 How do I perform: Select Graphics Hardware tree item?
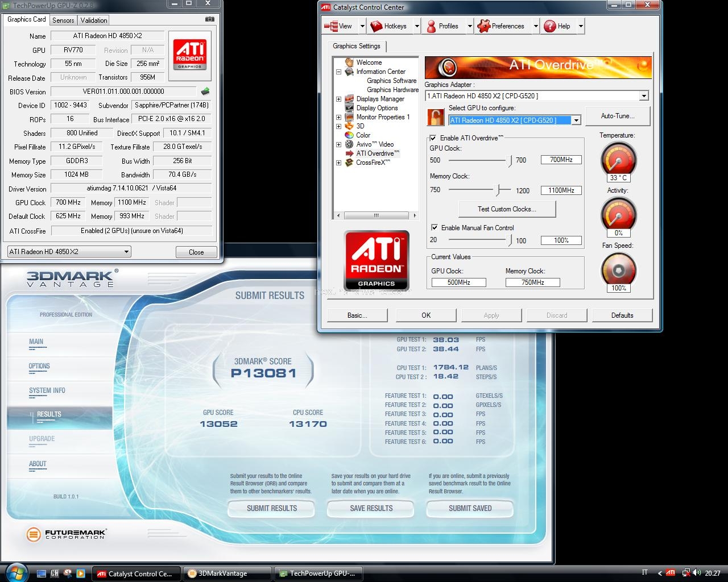392,90
